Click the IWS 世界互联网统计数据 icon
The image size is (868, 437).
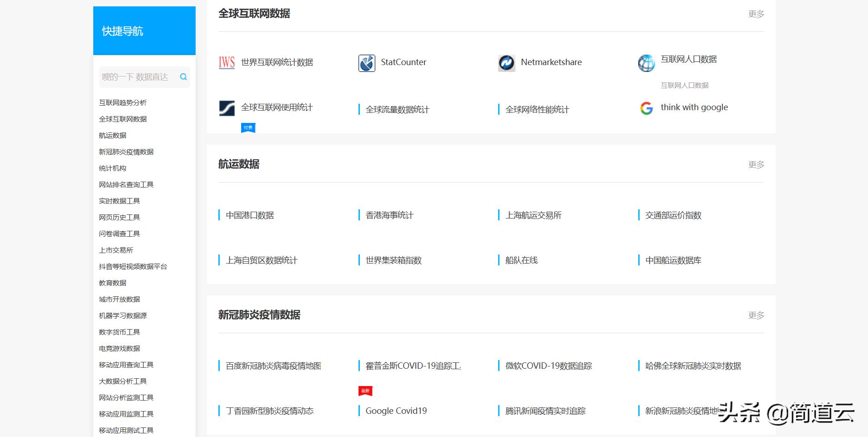pos(227,62)
